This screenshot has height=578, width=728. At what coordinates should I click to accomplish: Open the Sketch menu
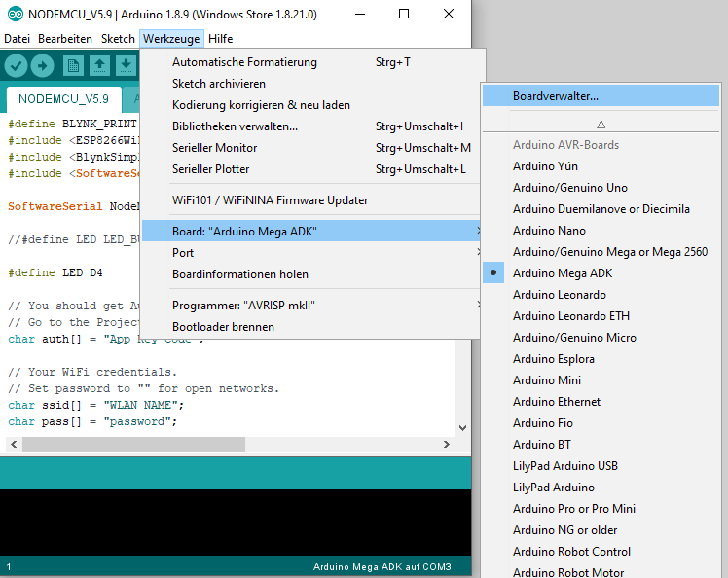click(x=118, y=39)
